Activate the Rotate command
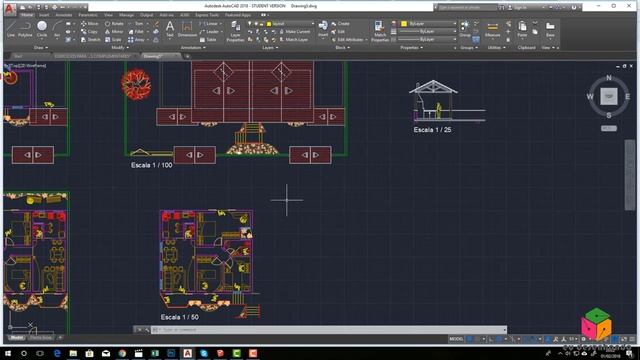This screenshot has width=640, height=360. click(114, 24)
